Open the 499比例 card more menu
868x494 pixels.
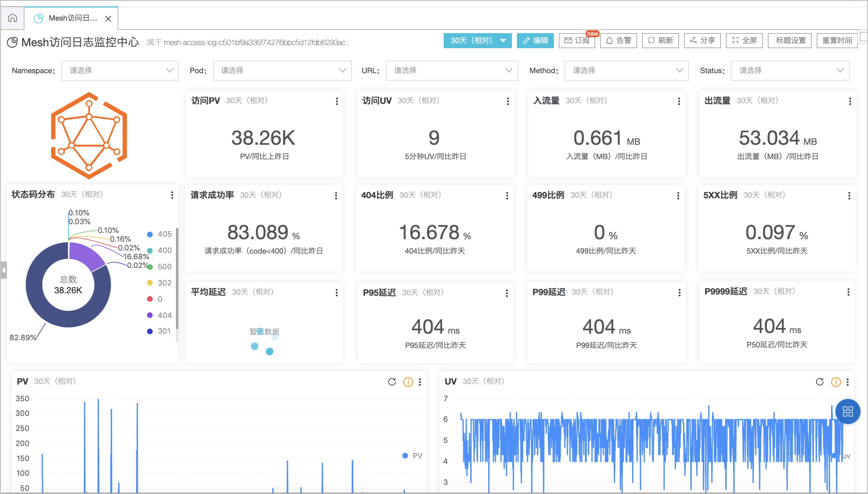point(678,196)
